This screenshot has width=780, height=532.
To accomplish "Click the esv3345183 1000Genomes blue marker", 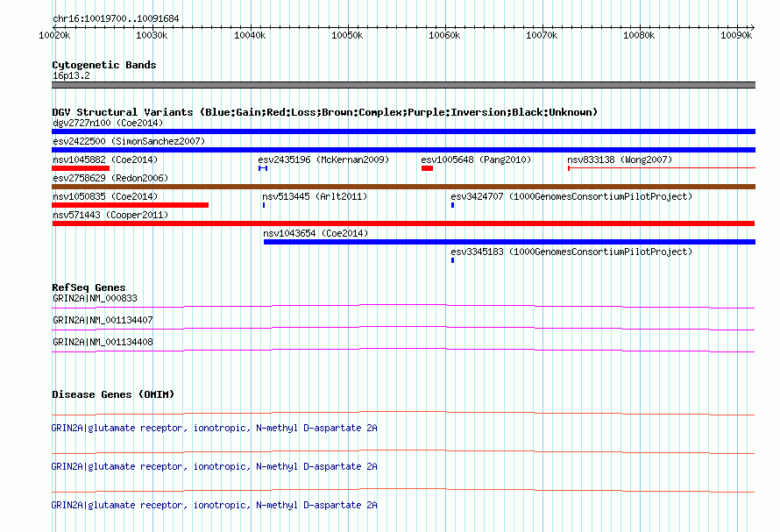I will tap(453, 260).
